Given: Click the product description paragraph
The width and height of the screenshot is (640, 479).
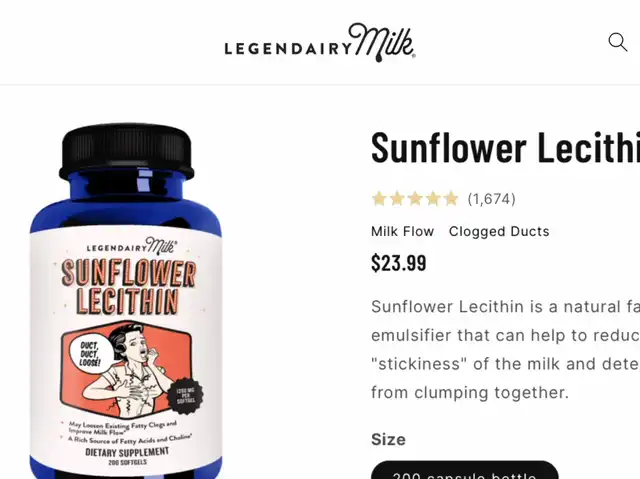Looking at the screenshot, I should 505,350.
